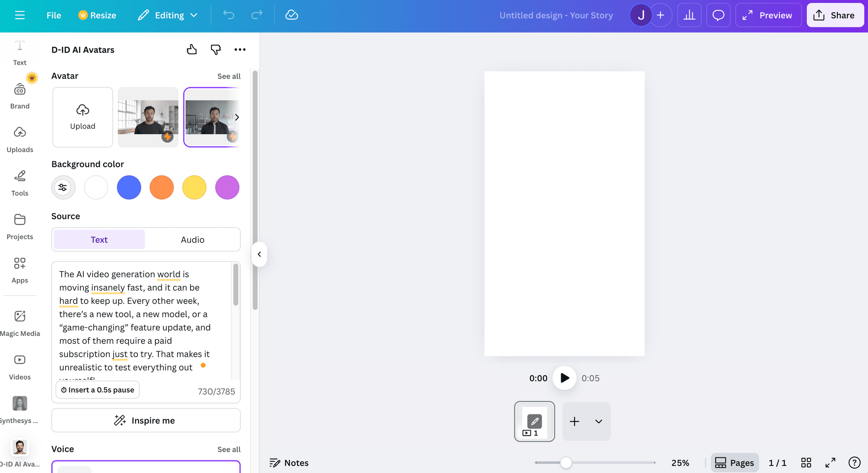Screen dimensions: 868x473
Task: Select the blue background color swatch
Action: pos(129,187)
